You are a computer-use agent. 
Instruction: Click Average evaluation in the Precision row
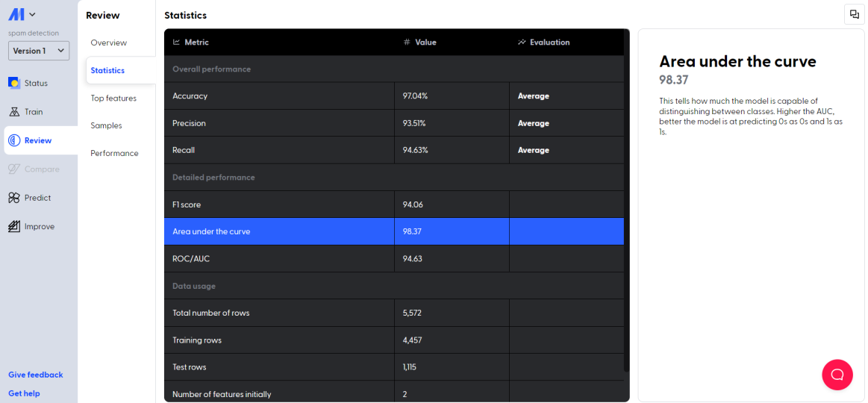pyautogui.click(x=533, y=123)
